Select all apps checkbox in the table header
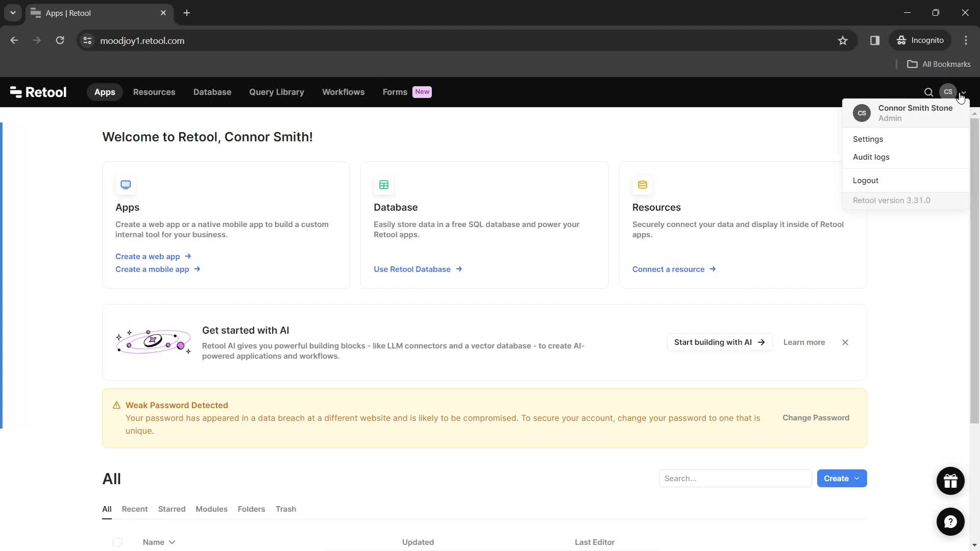Screen dimensions: 980x551 (x=117, y=542)
